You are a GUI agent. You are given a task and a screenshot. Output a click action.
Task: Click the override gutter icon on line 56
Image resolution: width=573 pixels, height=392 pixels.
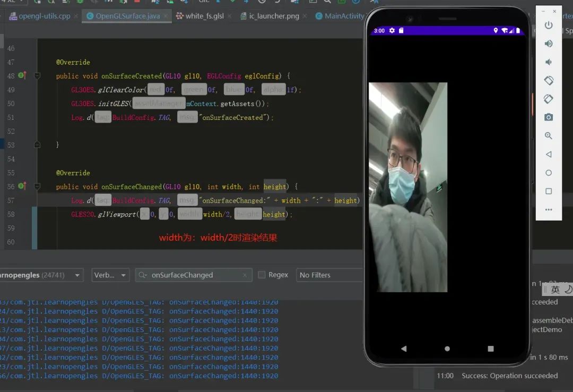pyautogui.click(x=22, y=186)
